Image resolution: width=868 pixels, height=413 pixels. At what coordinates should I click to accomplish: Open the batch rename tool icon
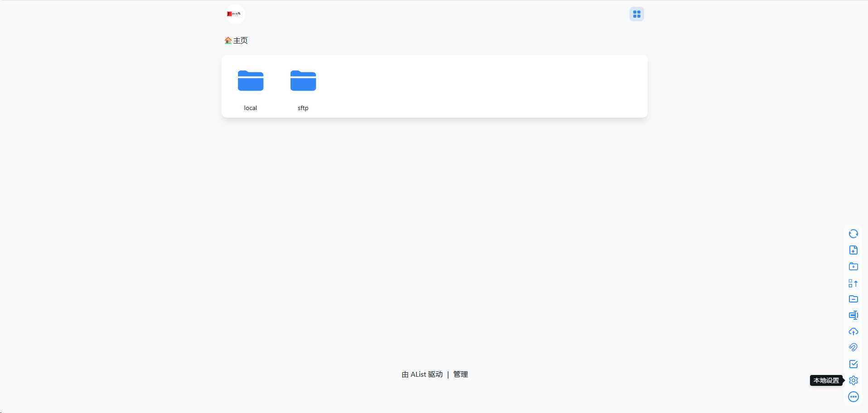(x=853, y=315)
